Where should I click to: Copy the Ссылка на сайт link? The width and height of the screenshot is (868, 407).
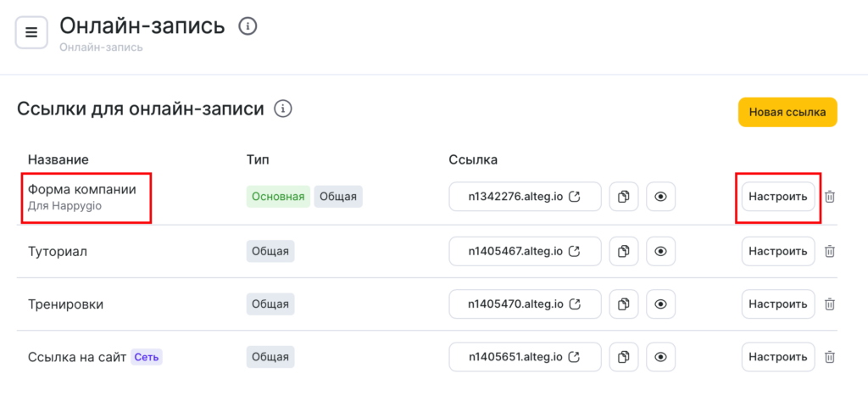[x=624, y=357]
